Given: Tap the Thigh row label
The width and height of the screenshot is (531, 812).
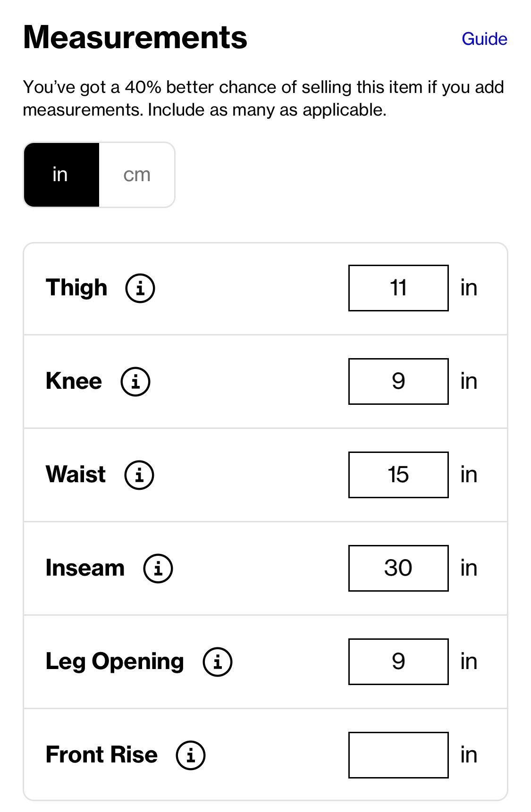Looking at the screenshot, I should (76, 288).
